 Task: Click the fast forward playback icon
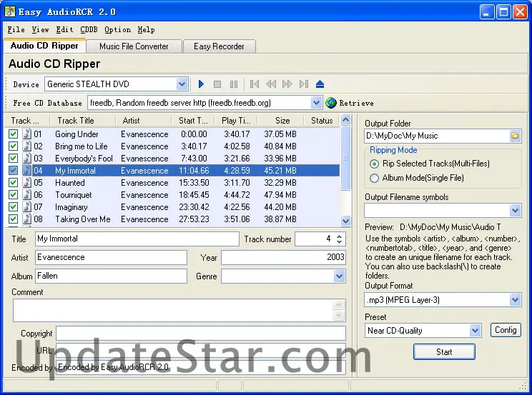click(x=287, y=84)
